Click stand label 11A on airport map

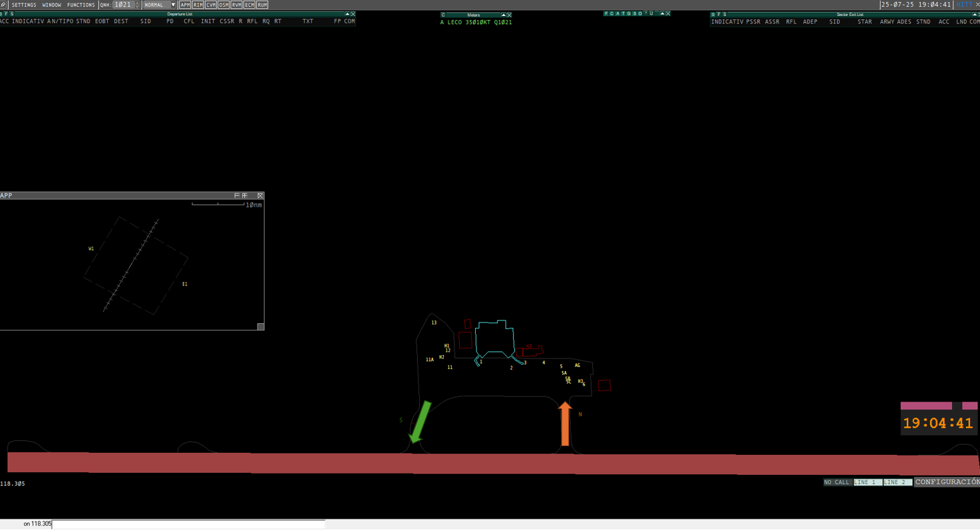pos(430,360)
